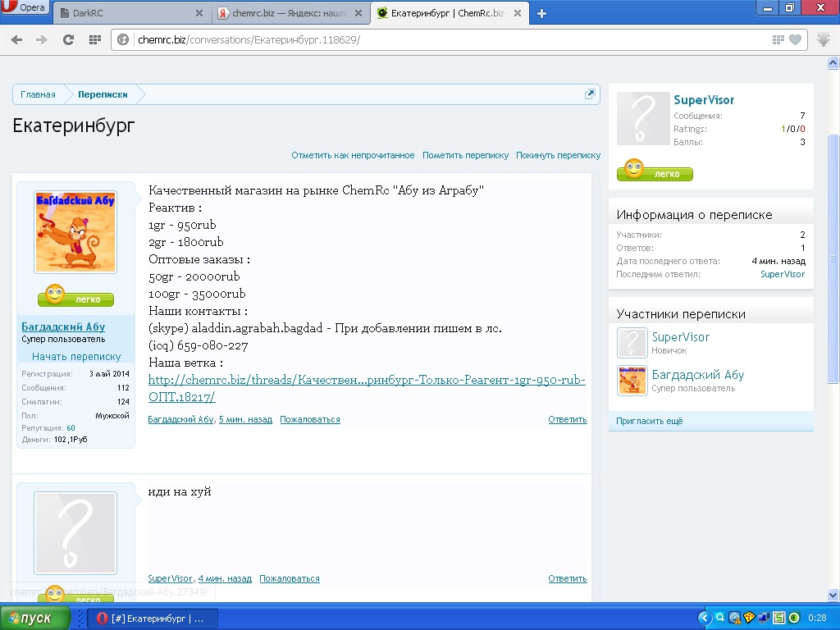Click Багдадский Абу author link under message
This screenshot has width=840, height=630.
180,419
